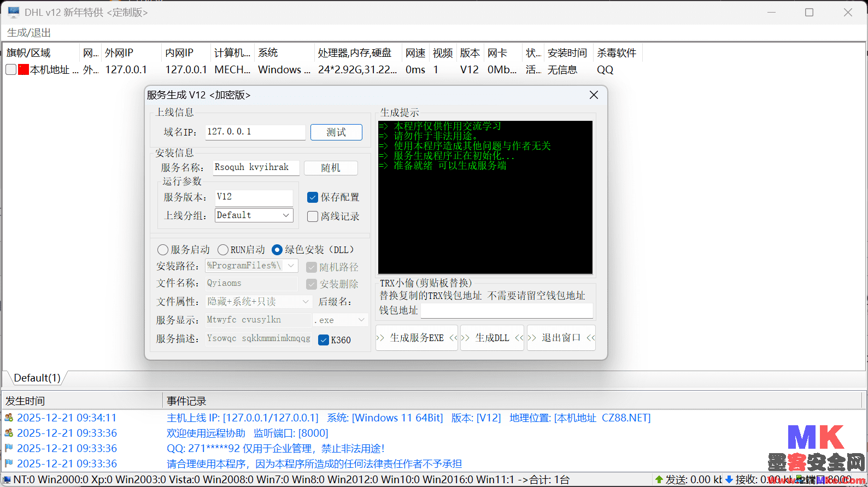Click into the 钱包地址 input field
This screenshot has width=868, height=487.
(507, 310)
